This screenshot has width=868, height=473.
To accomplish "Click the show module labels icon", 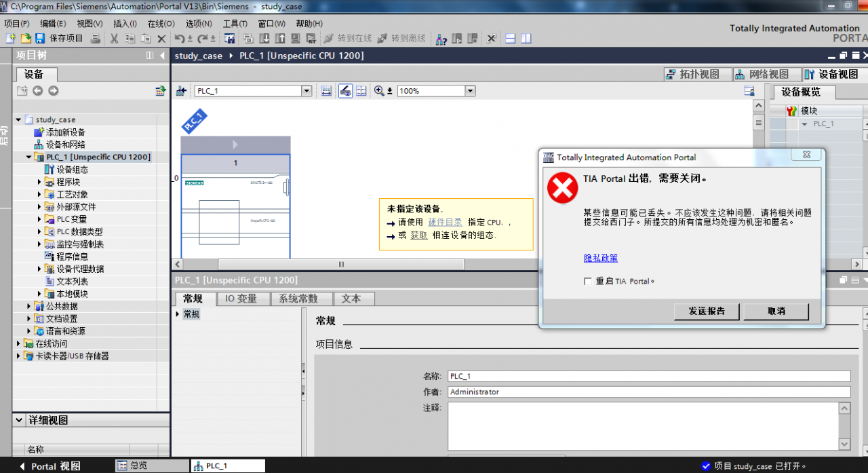I will click(345, 91).
